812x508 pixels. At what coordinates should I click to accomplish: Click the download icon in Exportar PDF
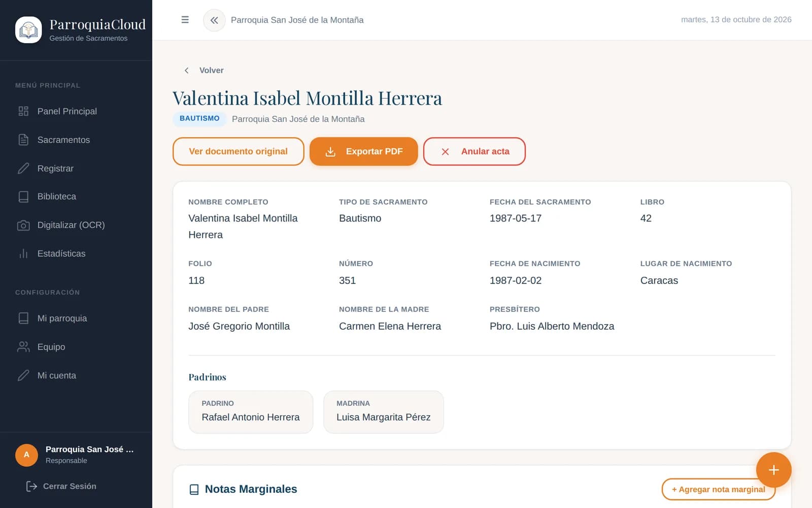pos(330,151)
